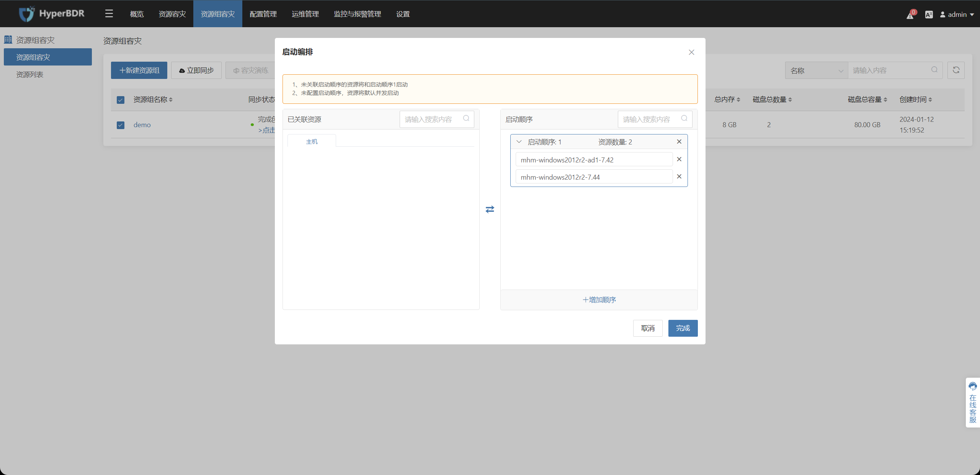Click the 80.00 GB disk capacity cell

point(867,125)
